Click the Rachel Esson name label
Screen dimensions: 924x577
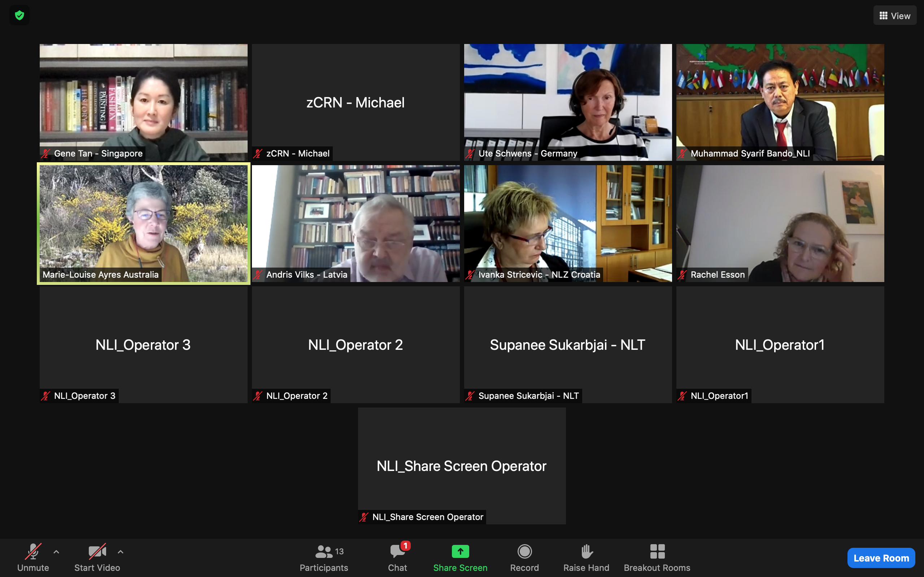pos(718,274)
